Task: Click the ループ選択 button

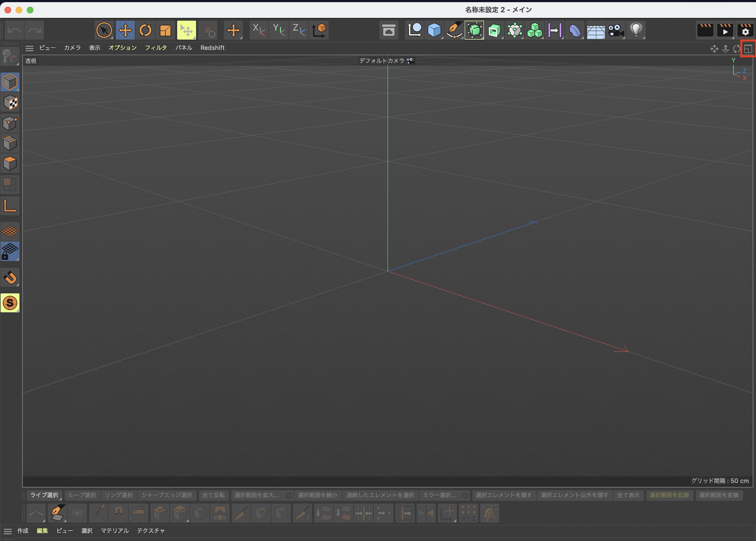Action: pos(82,495)
